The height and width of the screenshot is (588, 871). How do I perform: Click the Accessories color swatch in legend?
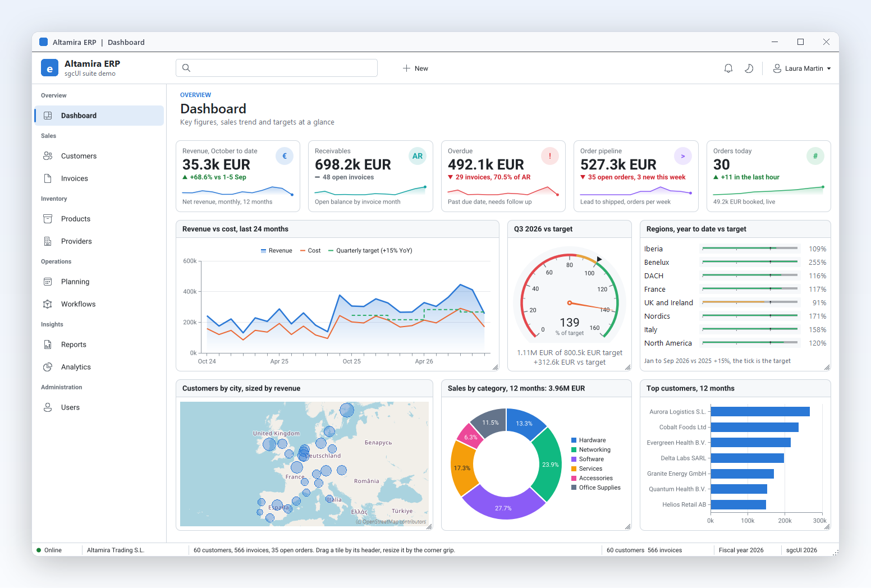point(574,479)
